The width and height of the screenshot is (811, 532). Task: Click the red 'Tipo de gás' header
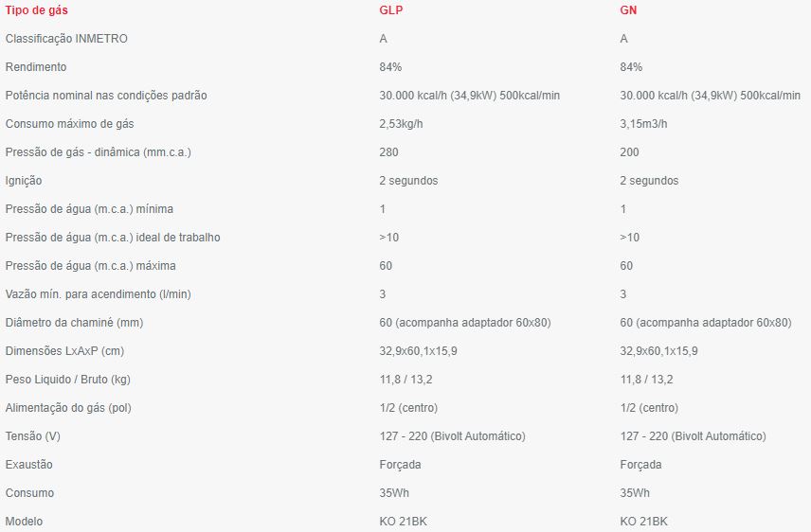(36, 10)
